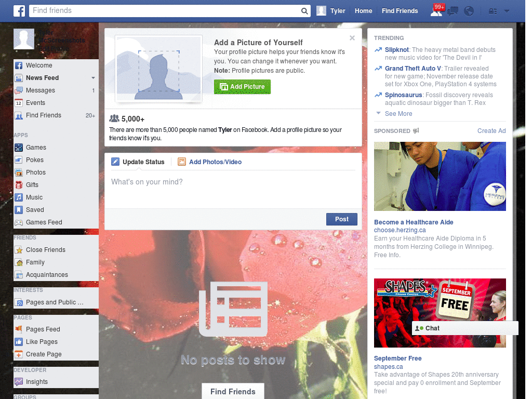Click the Pages Feed flag icon

[x=19, y=329]
